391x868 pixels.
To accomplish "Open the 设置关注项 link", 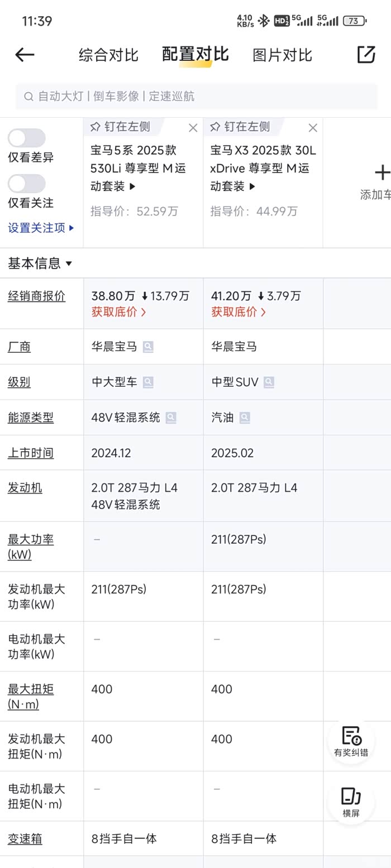I will 41,228.
